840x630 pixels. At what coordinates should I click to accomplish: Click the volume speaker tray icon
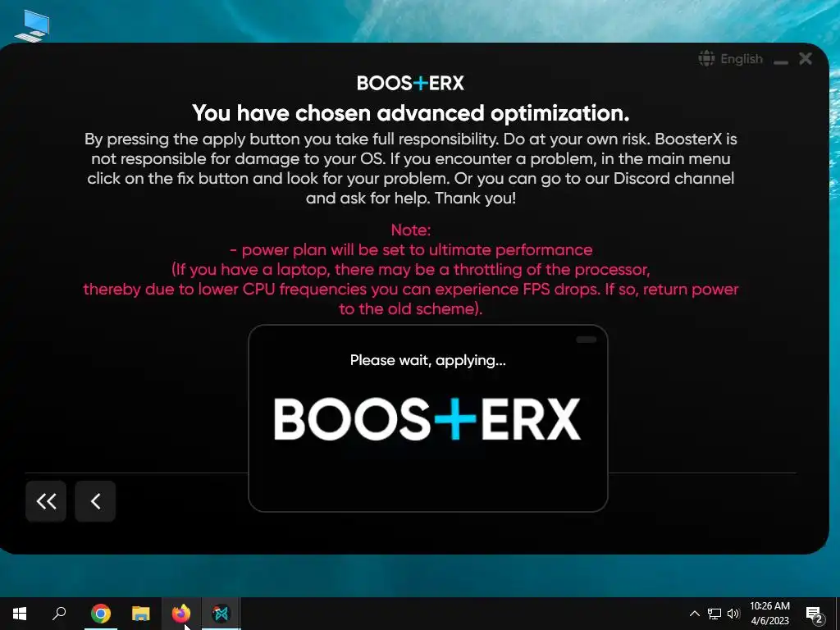733,614
